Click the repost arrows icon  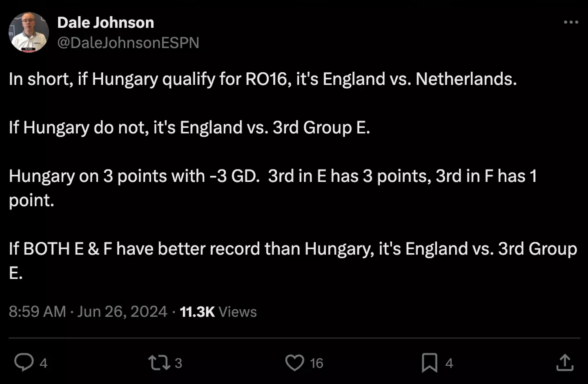pyautogui.click(x=159, y=362)
